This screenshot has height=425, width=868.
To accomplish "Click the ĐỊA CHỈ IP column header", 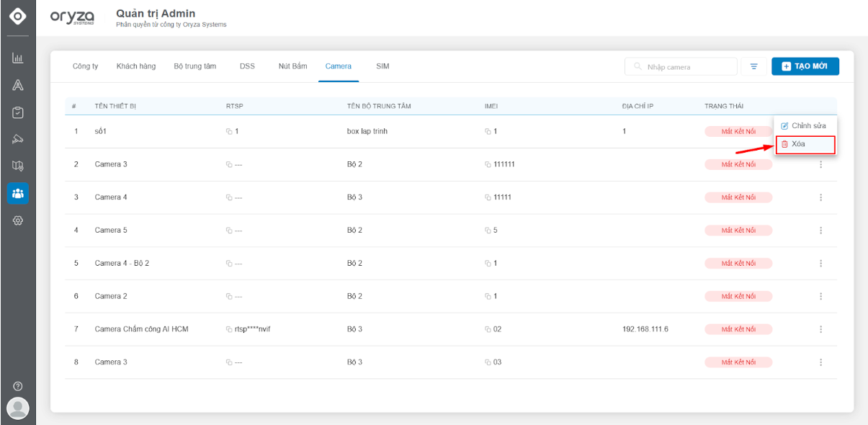I will pos(637,107).
